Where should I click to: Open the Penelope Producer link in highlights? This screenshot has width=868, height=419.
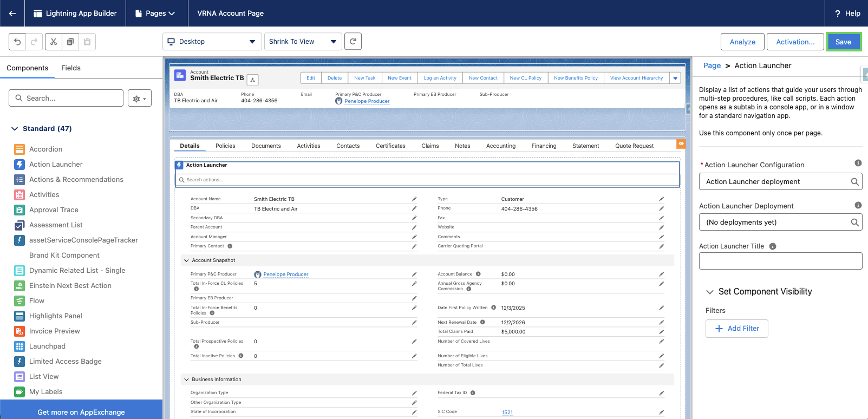tap(367, 101)
